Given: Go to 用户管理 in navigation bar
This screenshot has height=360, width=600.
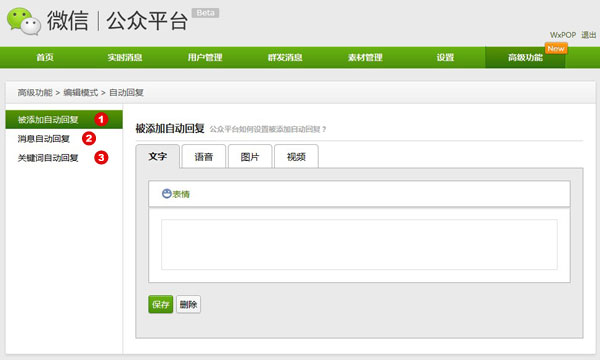Looking at the screenshot, I should 205,57.
